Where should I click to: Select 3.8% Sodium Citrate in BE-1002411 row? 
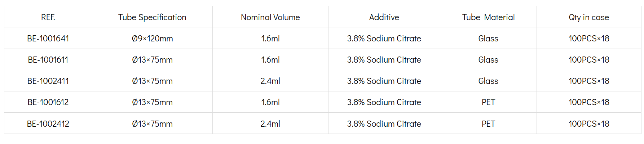click(384, 81)
